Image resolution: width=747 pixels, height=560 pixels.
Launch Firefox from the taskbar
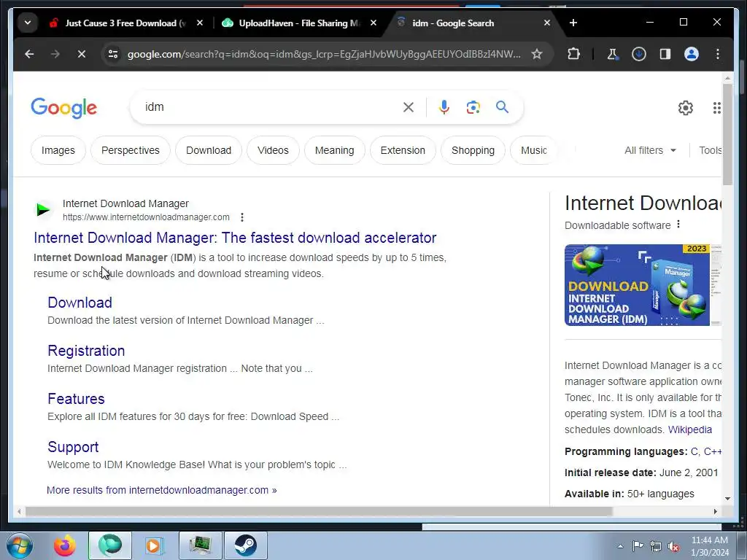65,545
